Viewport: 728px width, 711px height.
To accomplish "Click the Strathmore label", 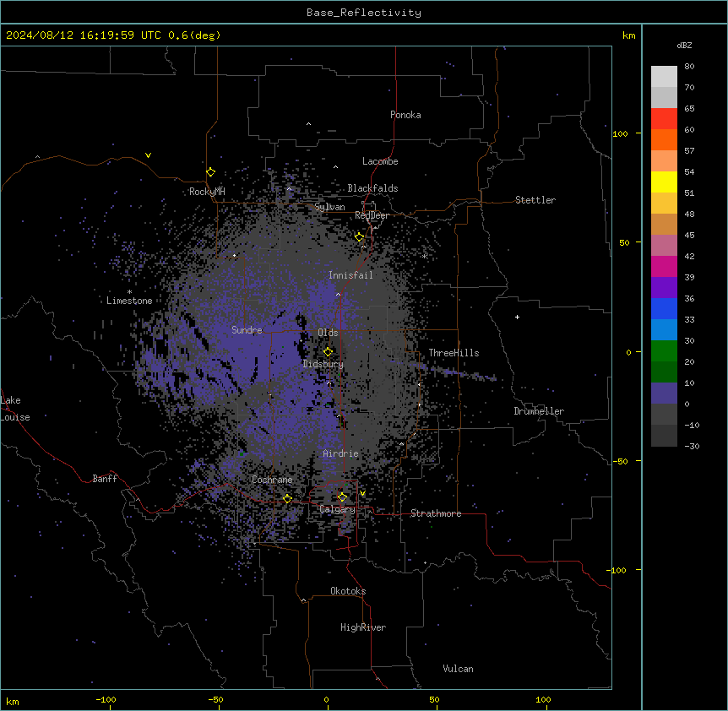I will [x=436, y=513].
